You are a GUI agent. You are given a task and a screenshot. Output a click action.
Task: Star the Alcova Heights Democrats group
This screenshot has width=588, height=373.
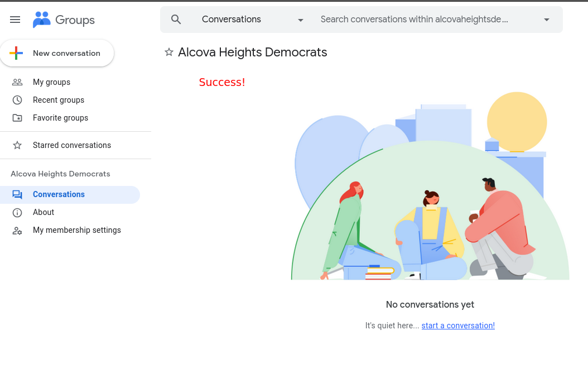coord(169,52)
